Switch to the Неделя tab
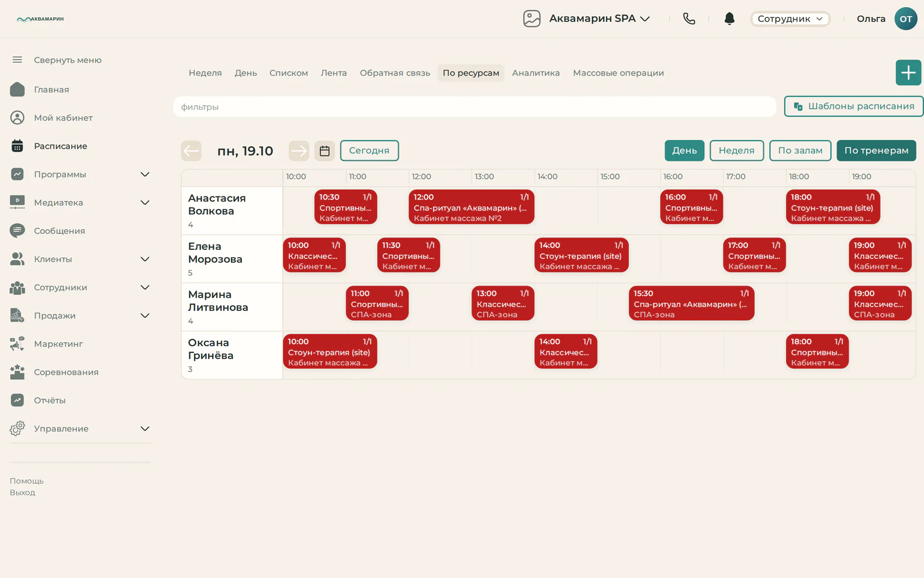 pos(205,73)
